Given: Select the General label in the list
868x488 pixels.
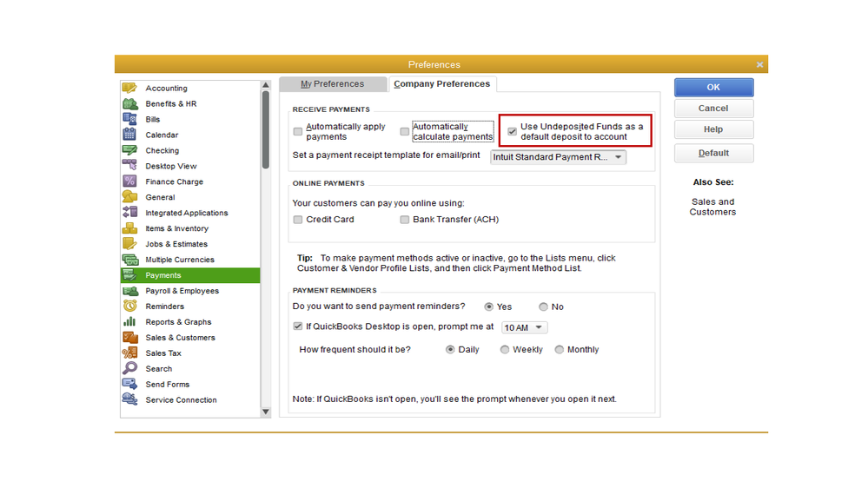Looking at the screenshot, I should tap(160, 197).
